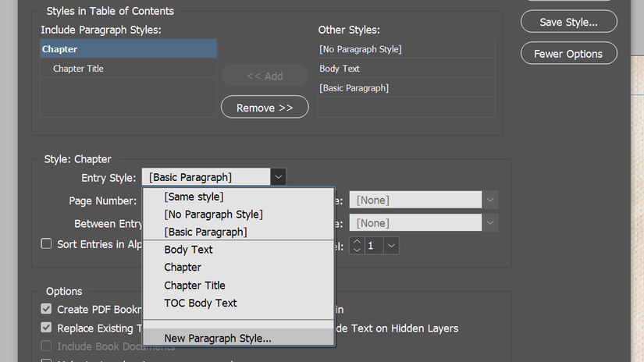Select "Body Text" in entry style list
Screen dimensions: 644x362
[188, 250]
